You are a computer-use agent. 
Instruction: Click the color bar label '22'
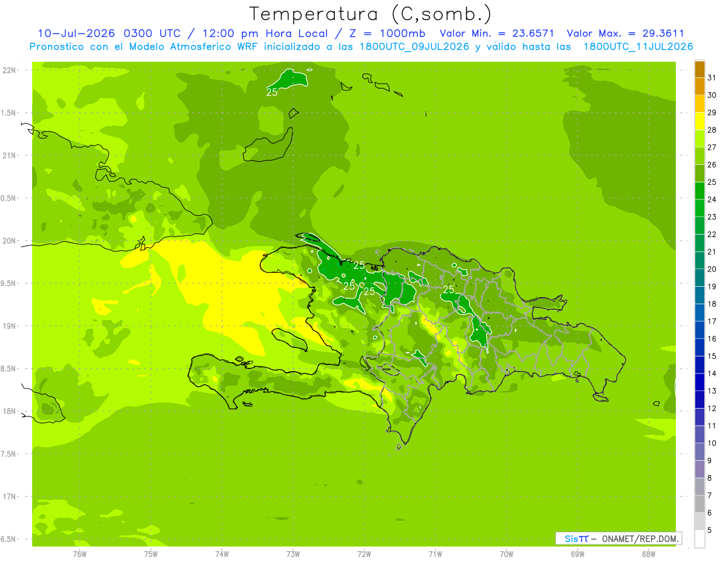(x=712, y=235)
